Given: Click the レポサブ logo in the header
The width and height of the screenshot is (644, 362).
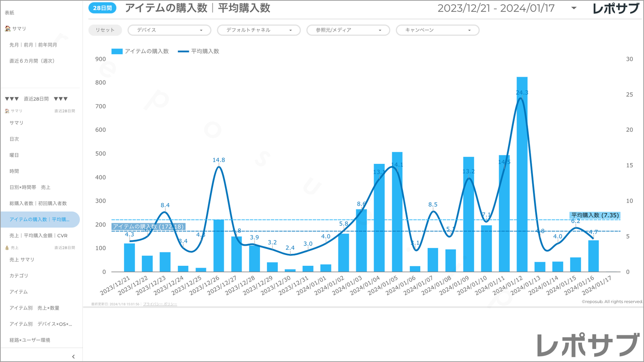Looking at the screenshot, I should (x=615, y=8).
